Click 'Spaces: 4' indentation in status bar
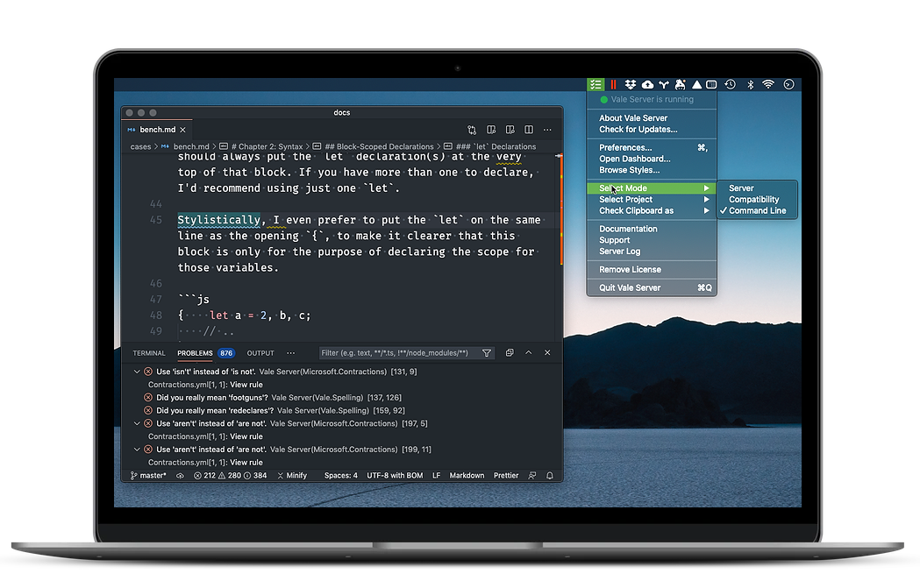 tap(341, 476)
